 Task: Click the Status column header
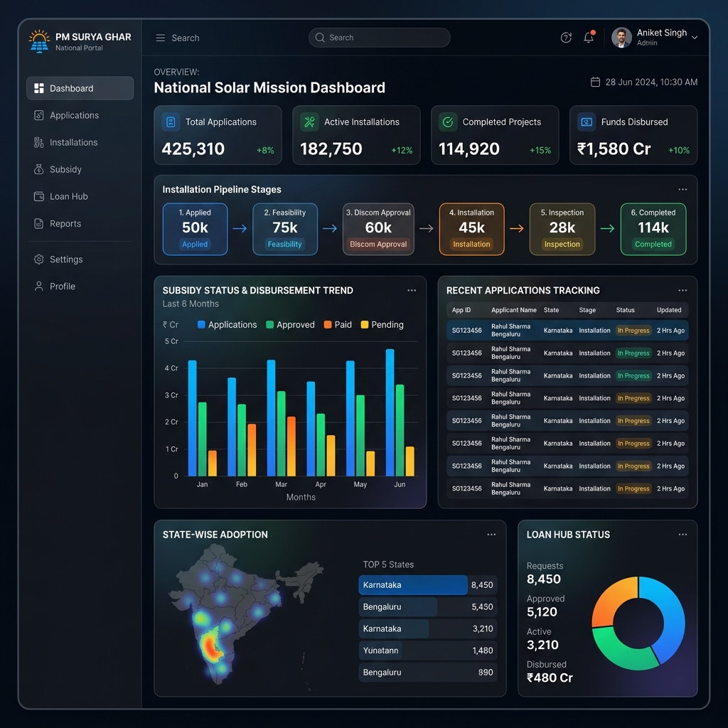pyautogui.click(x=626, y=310)
